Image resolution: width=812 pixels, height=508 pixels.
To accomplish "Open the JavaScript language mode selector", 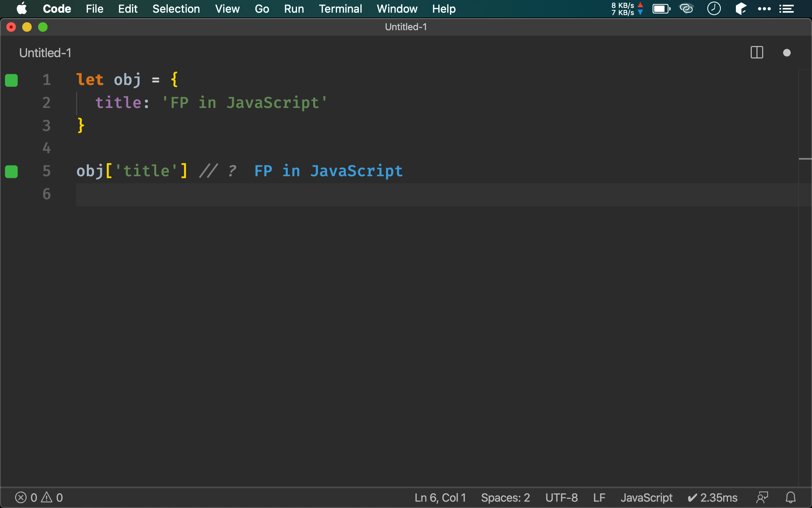I will point(646,497).
